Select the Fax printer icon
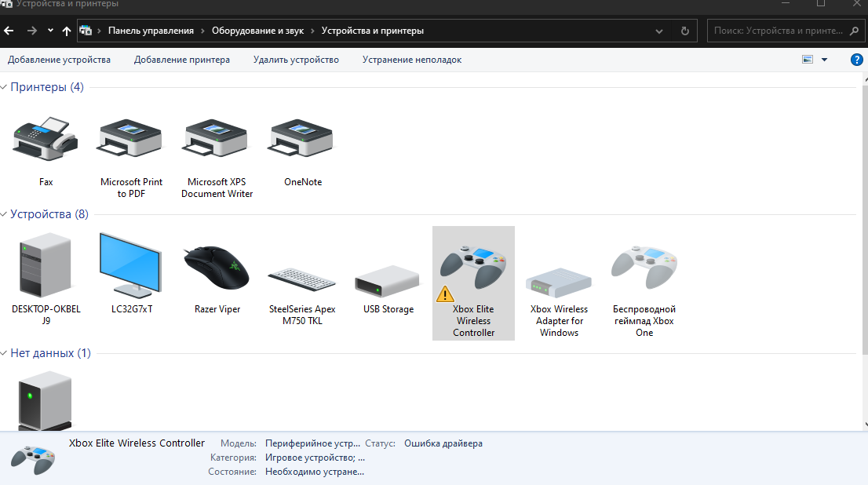This screenshot has width=868, height=485. click(46, 139)
